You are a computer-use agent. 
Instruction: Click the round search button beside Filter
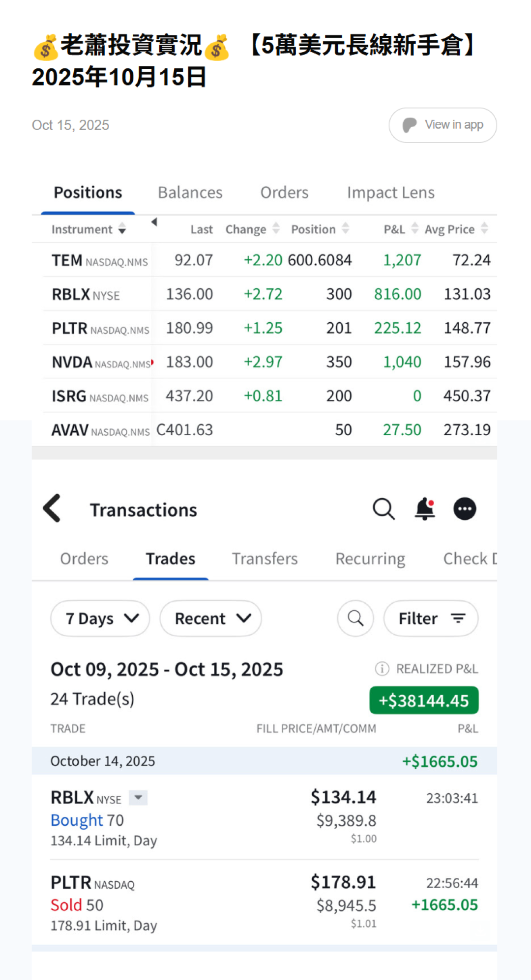[355, 618]
